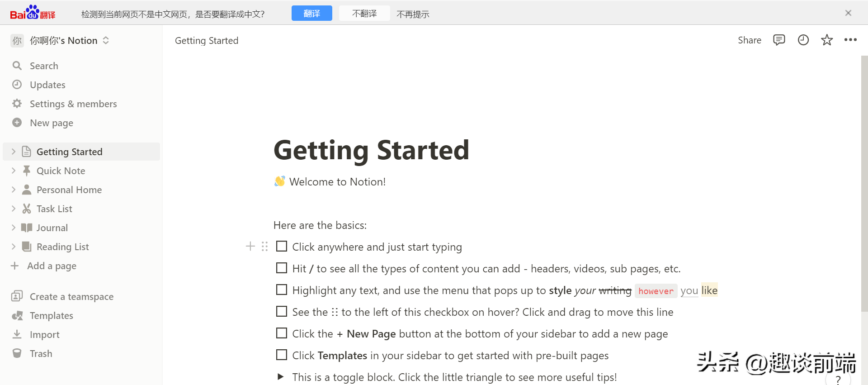
Task: Click 'Here are the basics:' text
Action: click(320, 225)
